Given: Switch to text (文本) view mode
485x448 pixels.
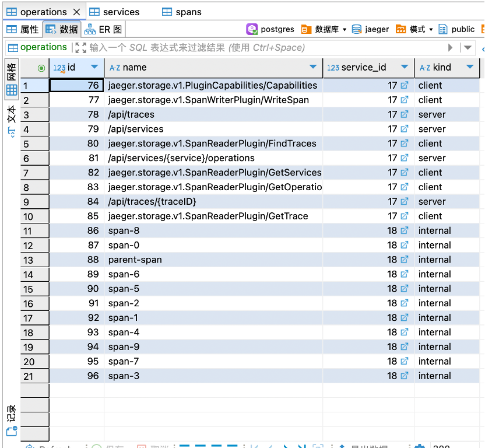Looking at the screenshot, I should click(12, 121).
